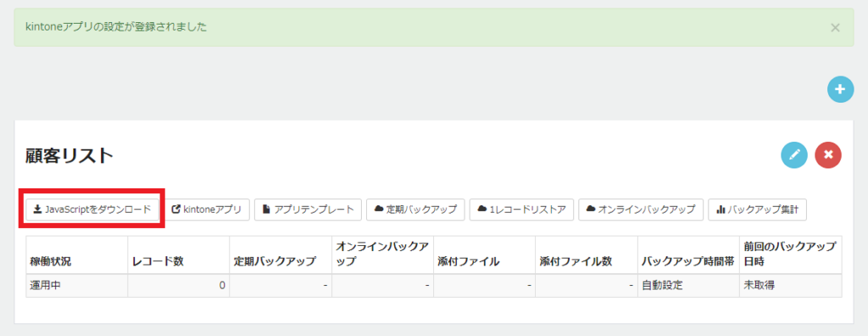The height and width of the screenshot is (336, 868).
Task: Click the external-link icon on kintoneアプリ
Action: (176, 210)
